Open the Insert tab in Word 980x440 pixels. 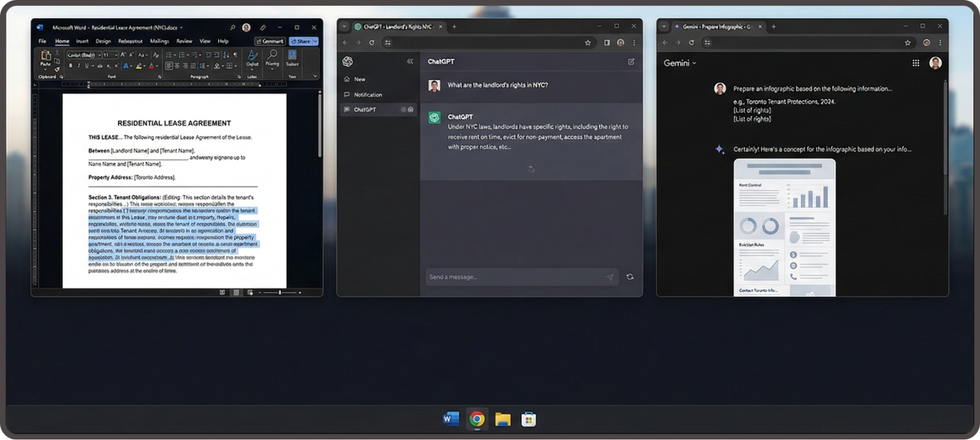click(82, 41)
